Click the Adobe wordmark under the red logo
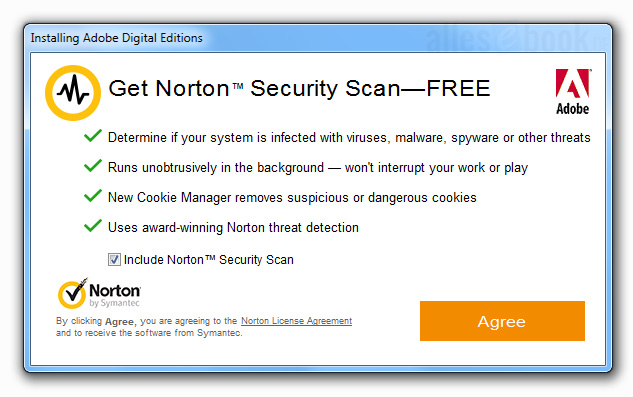Image resolution: width=633 pixels, height=397 pixels. click(x=572, y=109)
